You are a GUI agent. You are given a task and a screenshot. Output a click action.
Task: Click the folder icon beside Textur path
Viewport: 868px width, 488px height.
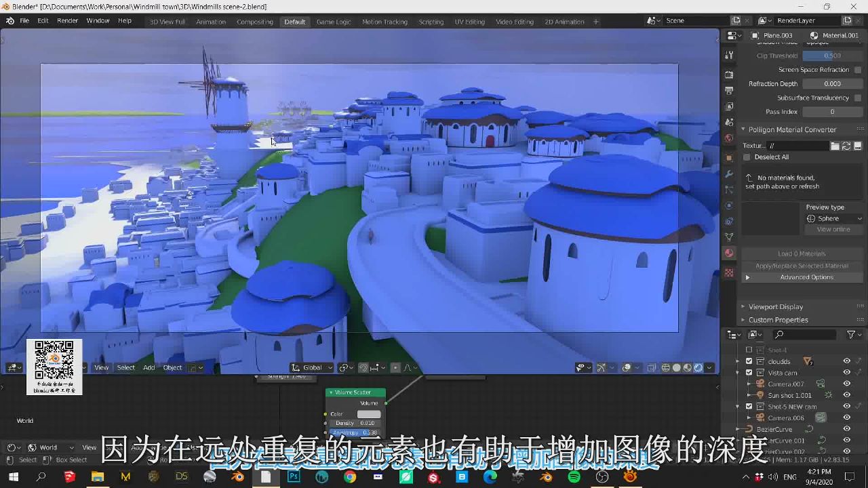pos(835,146)
